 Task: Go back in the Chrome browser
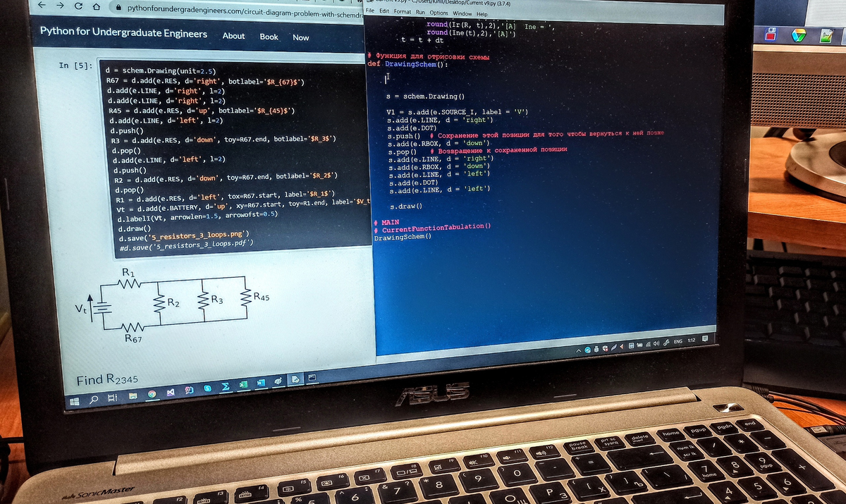(41, 6)
